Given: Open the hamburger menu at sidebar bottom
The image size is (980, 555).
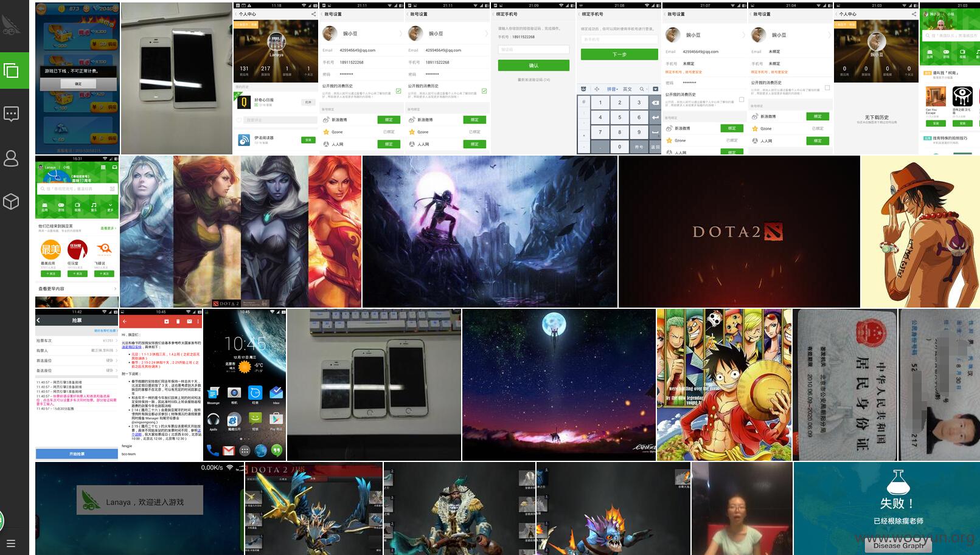Looking at the screenshot, I should pyautogui.click(x=10, y=543).
